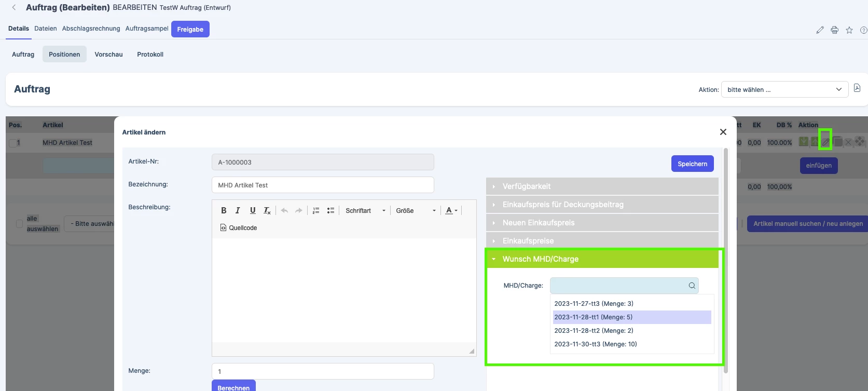Select the Positionen sub-tab
Viewport: 868px width, 391px height.
pyautogui.click(x=64, y=55)
